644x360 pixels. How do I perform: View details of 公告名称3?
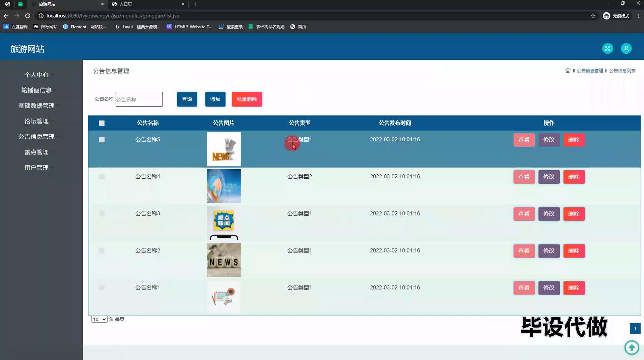point(524,214)
